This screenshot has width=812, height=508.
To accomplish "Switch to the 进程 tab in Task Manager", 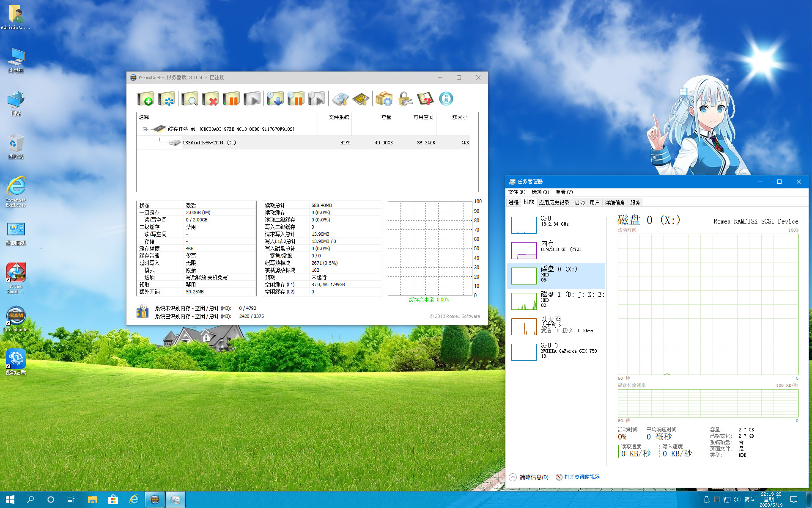I will pyautogui.click(x=513, y=203).
